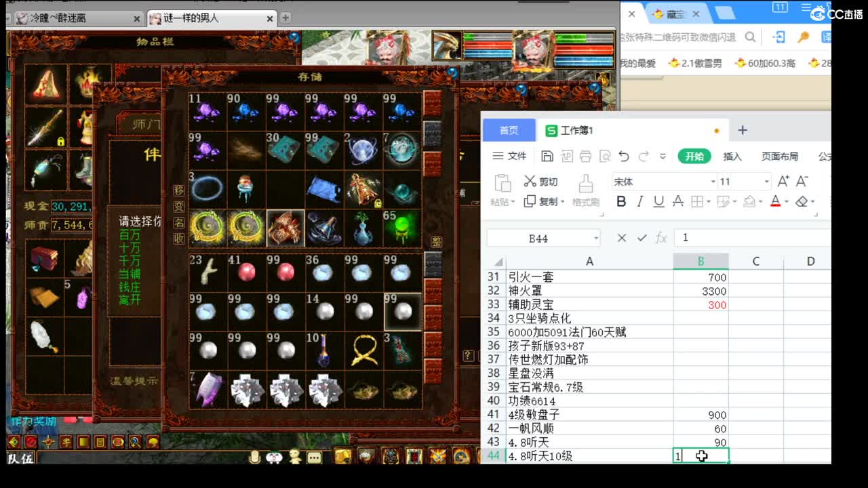Expand the 粘贴 paste options arrow

[513, 202]
